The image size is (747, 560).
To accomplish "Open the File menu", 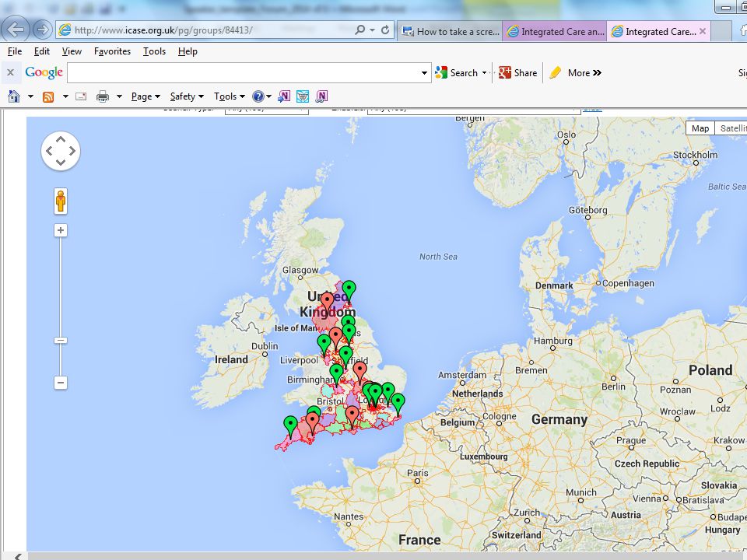I will 15,51.
